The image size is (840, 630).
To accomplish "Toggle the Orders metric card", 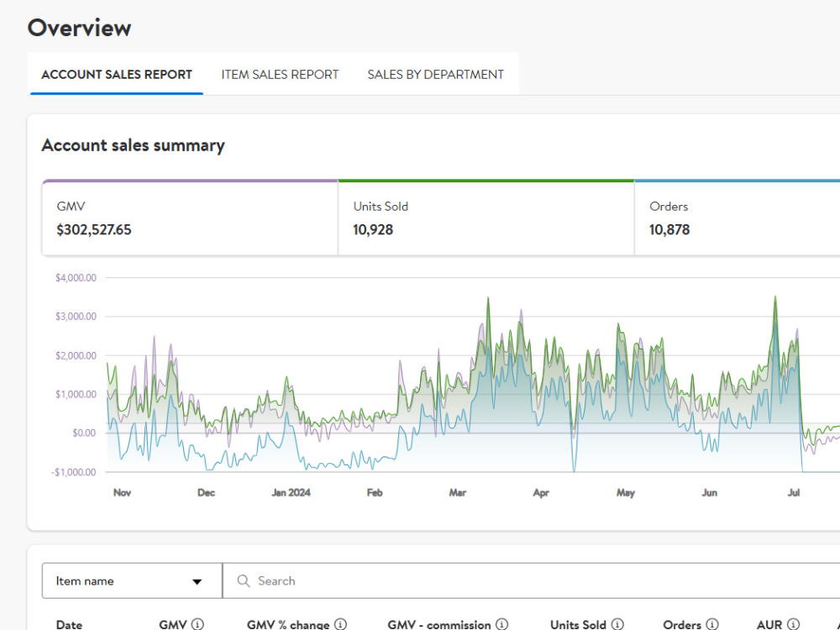I will click(738, 218).
